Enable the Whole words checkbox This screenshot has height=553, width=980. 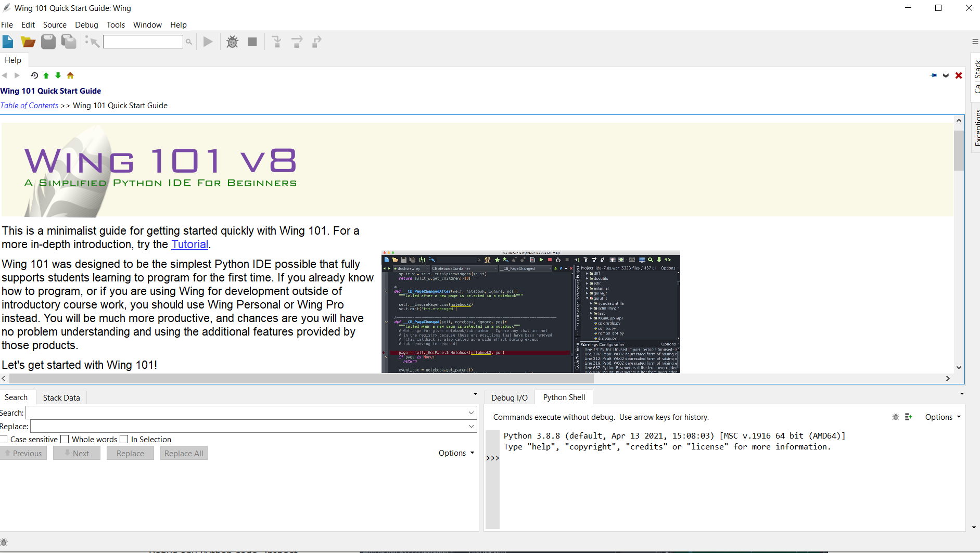pyautogui.click(x=65, y=439)
